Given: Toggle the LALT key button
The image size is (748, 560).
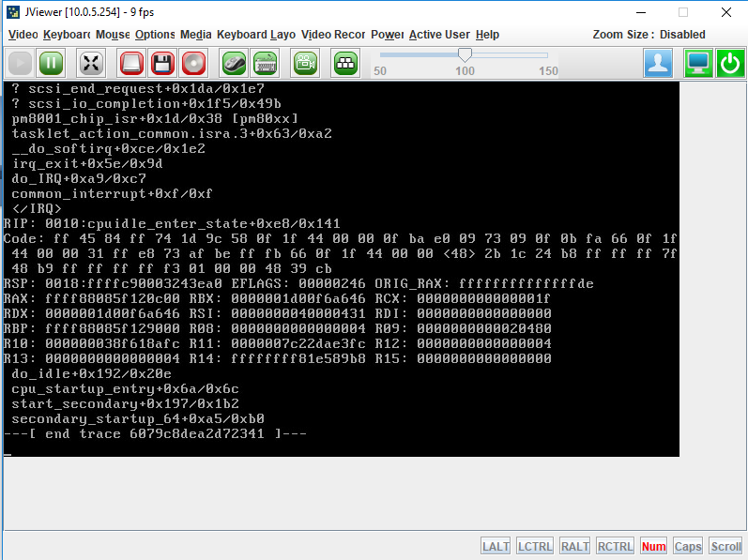Looking at the screenshot, I should click(x=496, y=546).
